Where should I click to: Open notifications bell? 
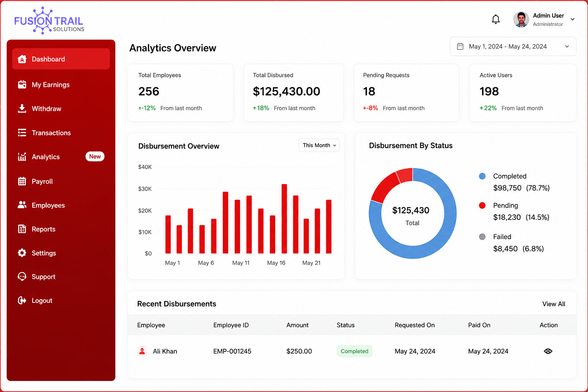coord(496,19)
